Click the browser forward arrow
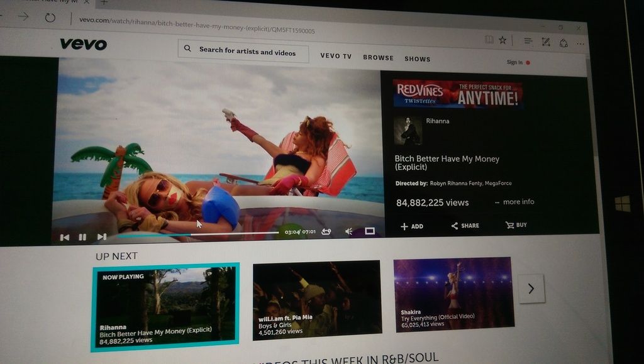This screenshot has height=364, width=644. 23,16
